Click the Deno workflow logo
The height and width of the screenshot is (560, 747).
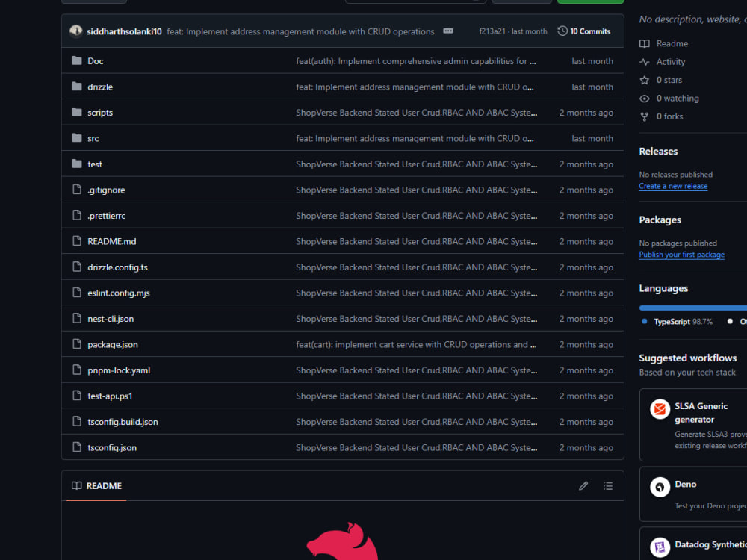pyautogui.click(x=660, y=487)
